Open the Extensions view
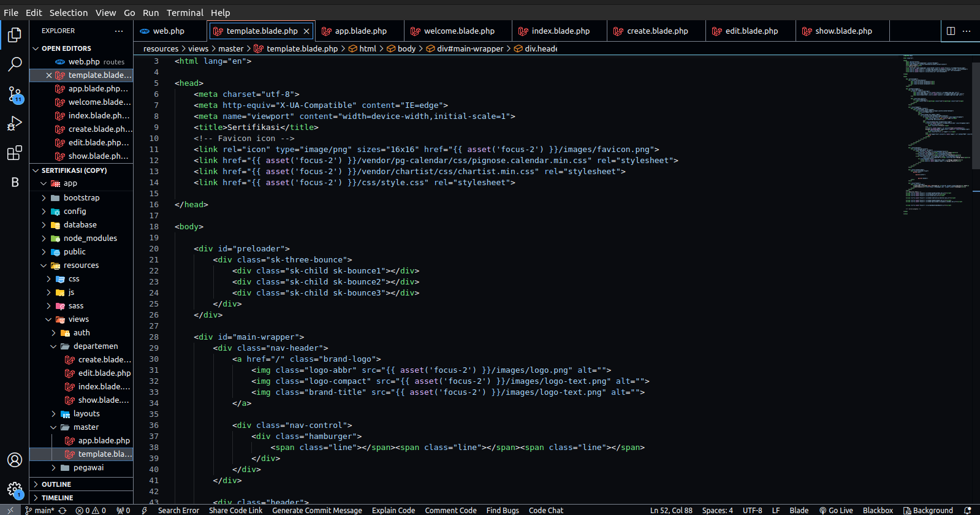Screen dimensions: 980x515 click(x=15, y=153)
